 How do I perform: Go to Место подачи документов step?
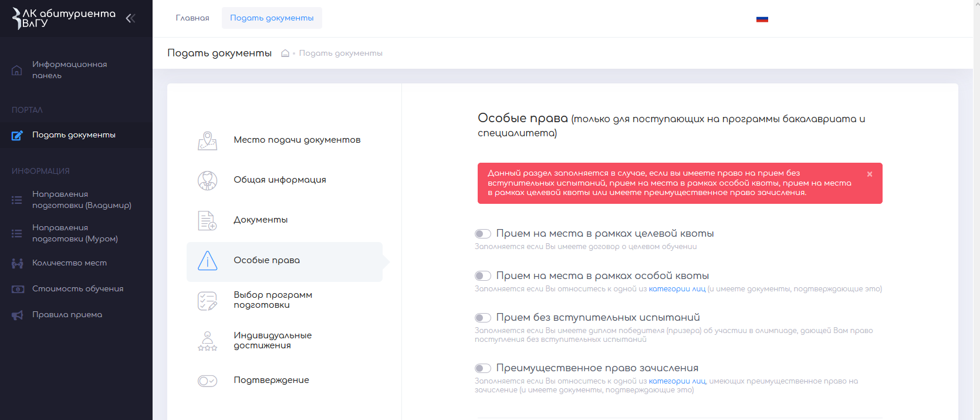click(285, 140)
